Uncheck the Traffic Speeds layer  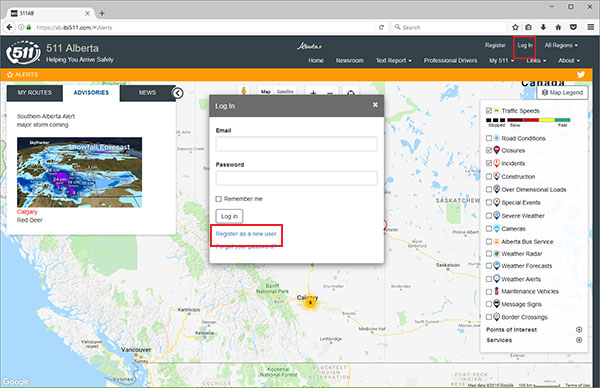[x=489, y=111]
